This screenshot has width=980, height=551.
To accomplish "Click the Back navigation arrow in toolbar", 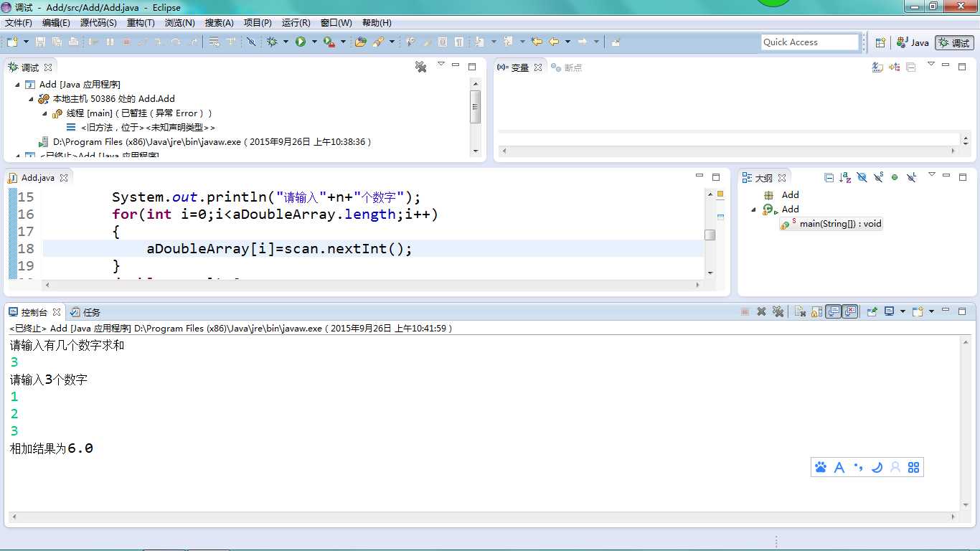I will click(x=554, y=42).
